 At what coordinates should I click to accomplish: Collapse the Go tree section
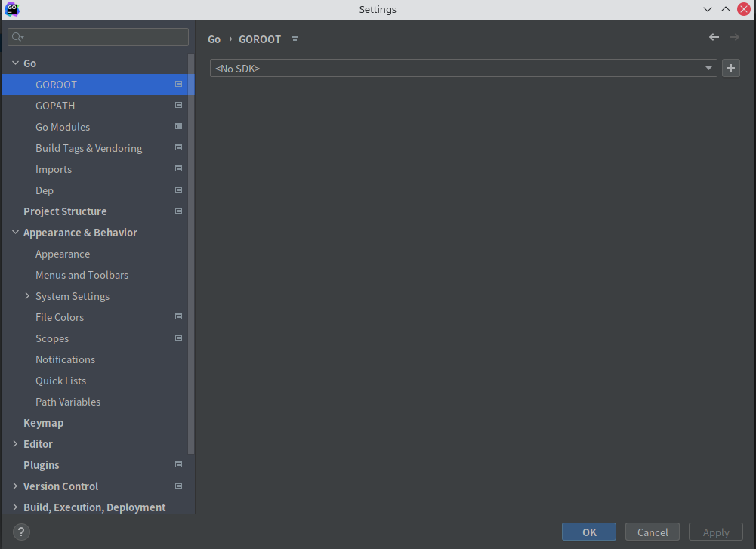coord(14,63)
